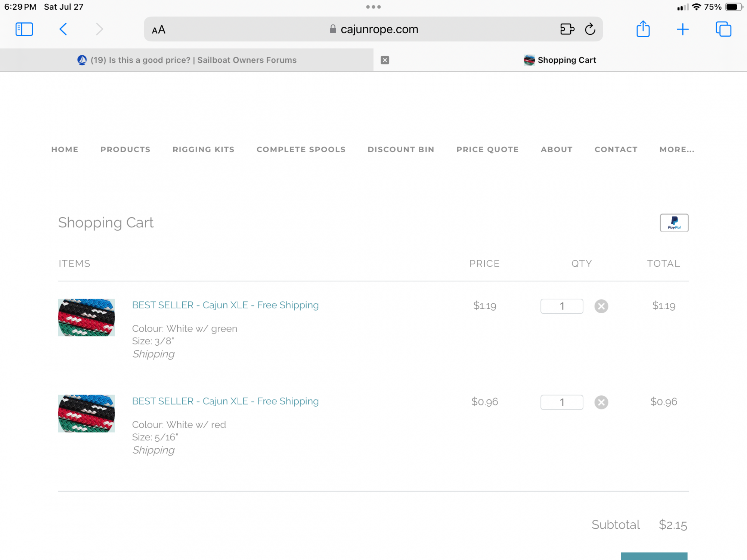Open the CONTACT menu item
This screenshot has height=560, width=747.
point(616,149)
